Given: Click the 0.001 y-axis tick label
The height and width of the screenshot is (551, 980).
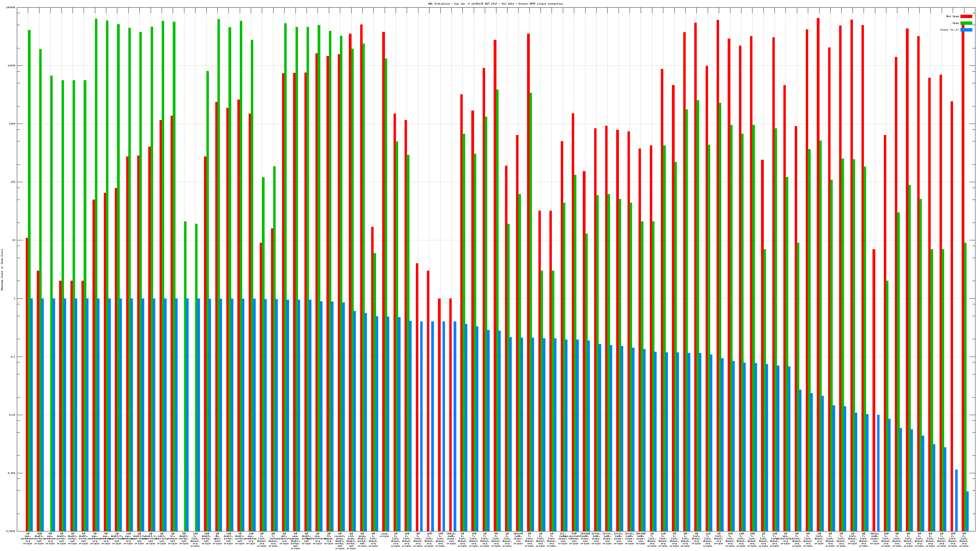Looking at the screenshot, I should coord(12,473).
